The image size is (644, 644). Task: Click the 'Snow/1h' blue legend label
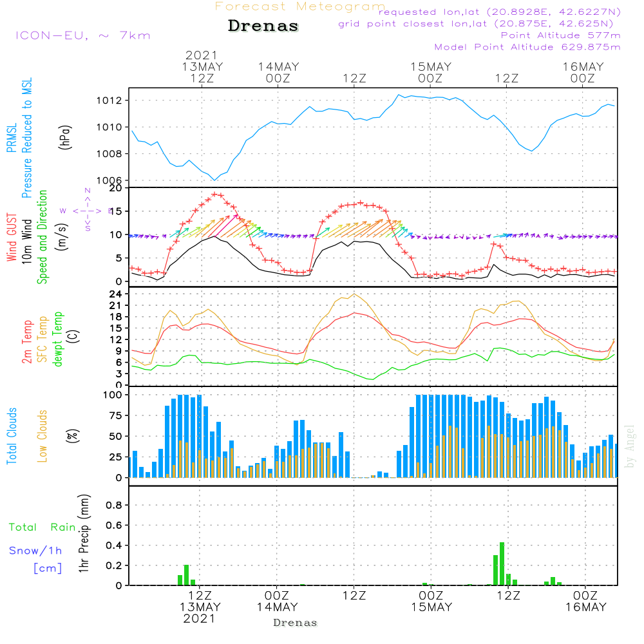tap(35, 551)
